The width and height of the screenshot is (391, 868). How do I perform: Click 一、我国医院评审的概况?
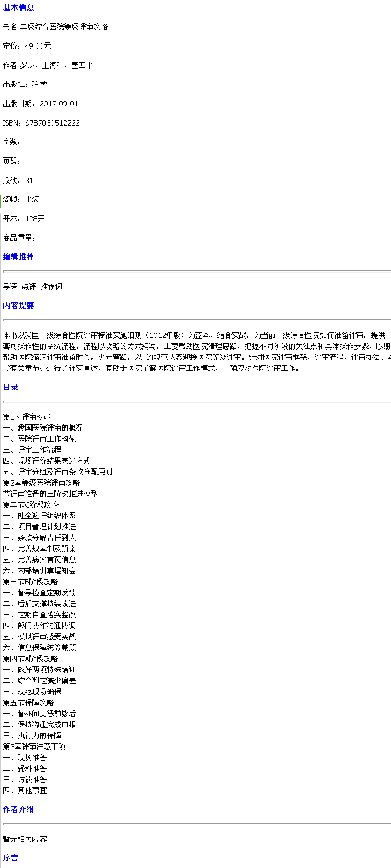43,428
